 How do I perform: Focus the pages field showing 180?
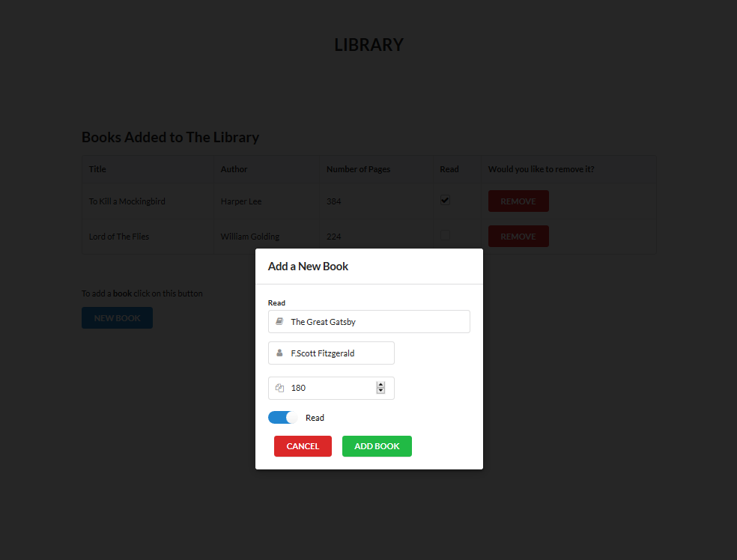tap(331, 388)
